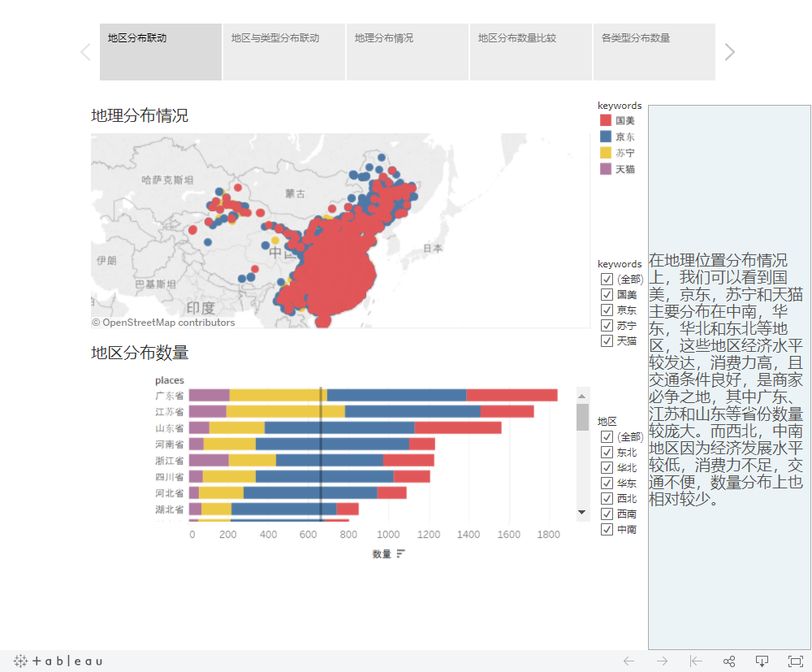Uncheck the 华东 region checkbox
The width and height of the screenshot is (812, 672).
(x=607, y=483)
